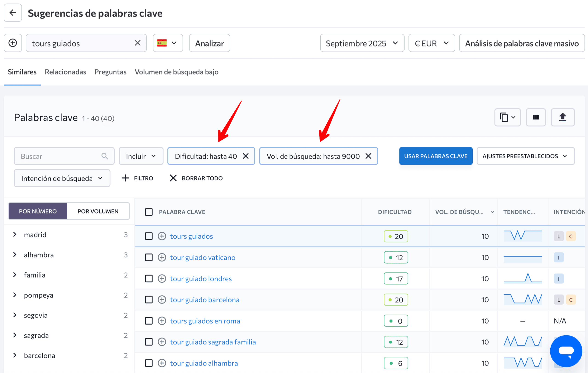
Task: Switch to the Relacionadas tab
Action: 65,72
